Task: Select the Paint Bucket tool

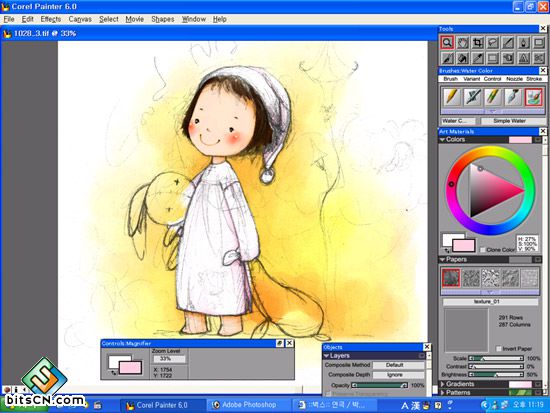Action: tap(463, 58)
